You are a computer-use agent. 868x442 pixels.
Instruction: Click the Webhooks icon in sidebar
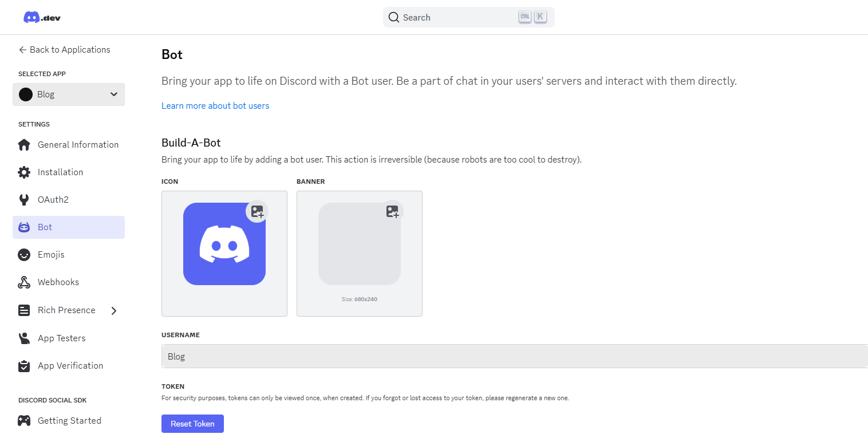24,282
